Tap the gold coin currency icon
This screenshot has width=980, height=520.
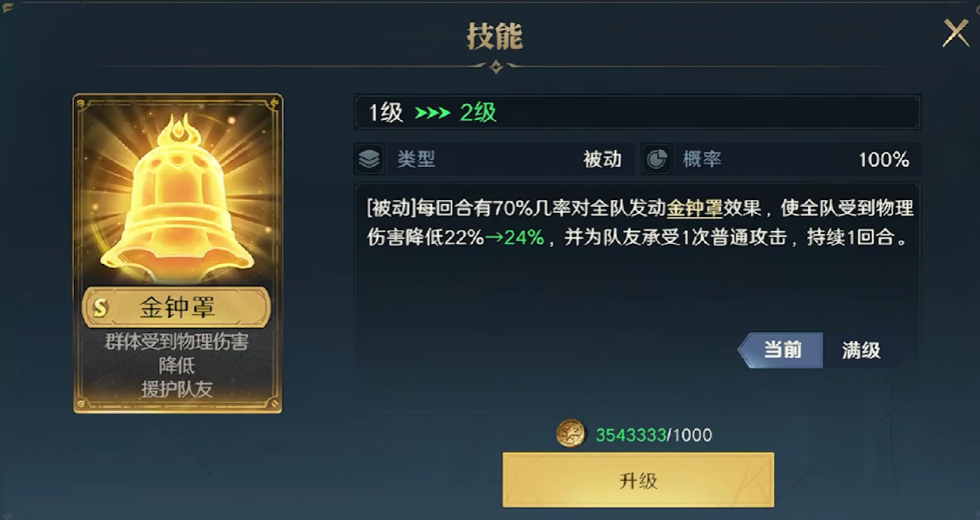pos(570,434)
